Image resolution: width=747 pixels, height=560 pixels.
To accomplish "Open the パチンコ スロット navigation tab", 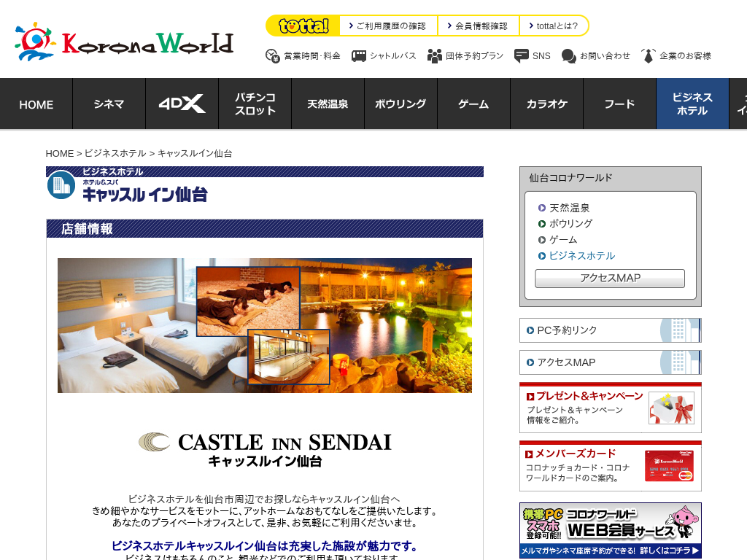I will pyautogui.click(x=255, y=104).
